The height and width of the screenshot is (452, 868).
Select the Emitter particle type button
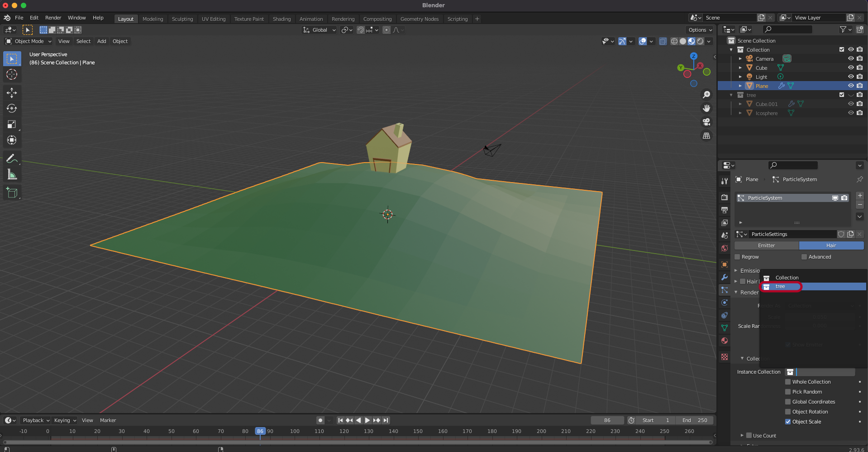pyautogui.click(x=767, y=245)
